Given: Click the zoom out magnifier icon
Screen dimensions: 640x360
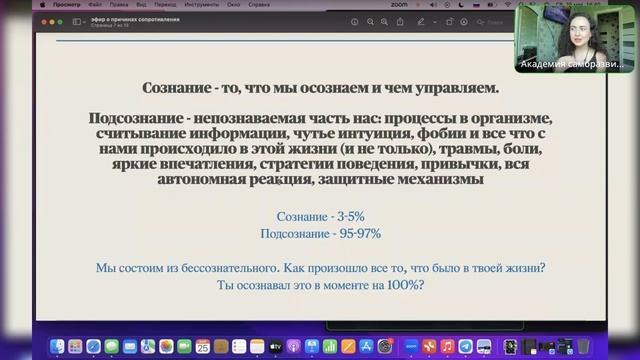Looking at the screenshot, I should click(x=370, y=22).
